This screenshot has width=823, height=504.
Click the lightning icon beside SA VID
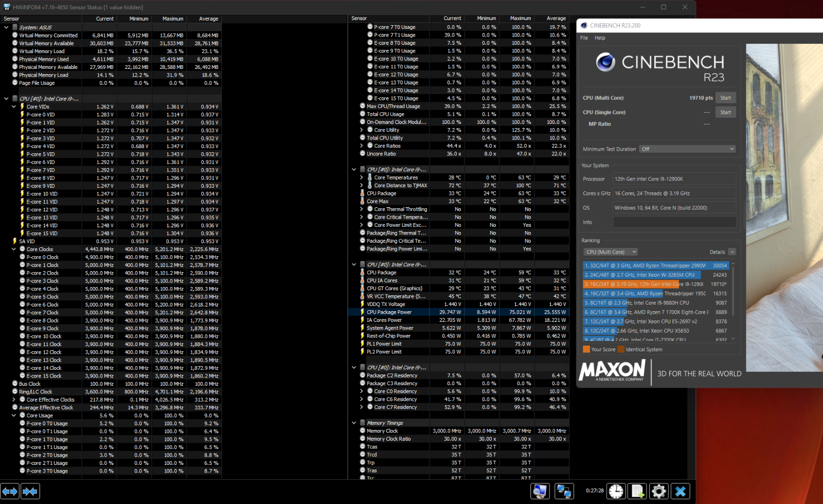click(15, 241)
